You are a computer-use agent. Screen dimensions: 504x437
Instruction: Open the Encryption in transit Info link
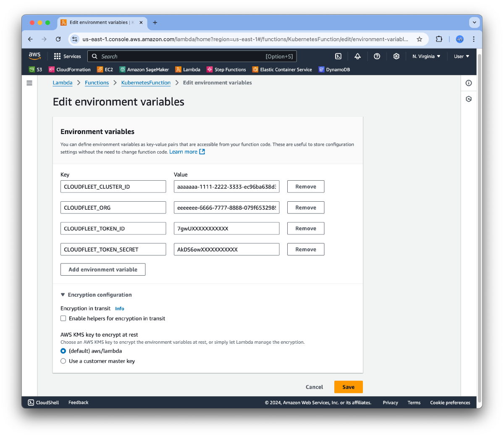[x=120, y=308]
